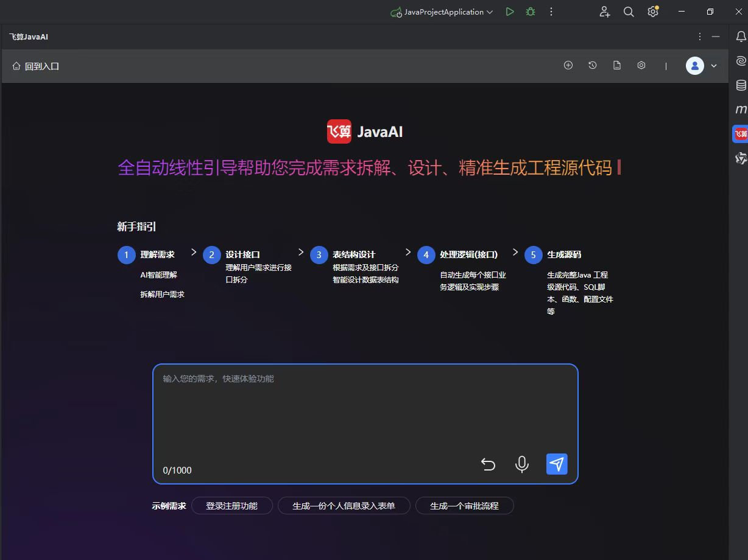
Task: Click the 示例需求 label
Action: click(x=169, y=506)
